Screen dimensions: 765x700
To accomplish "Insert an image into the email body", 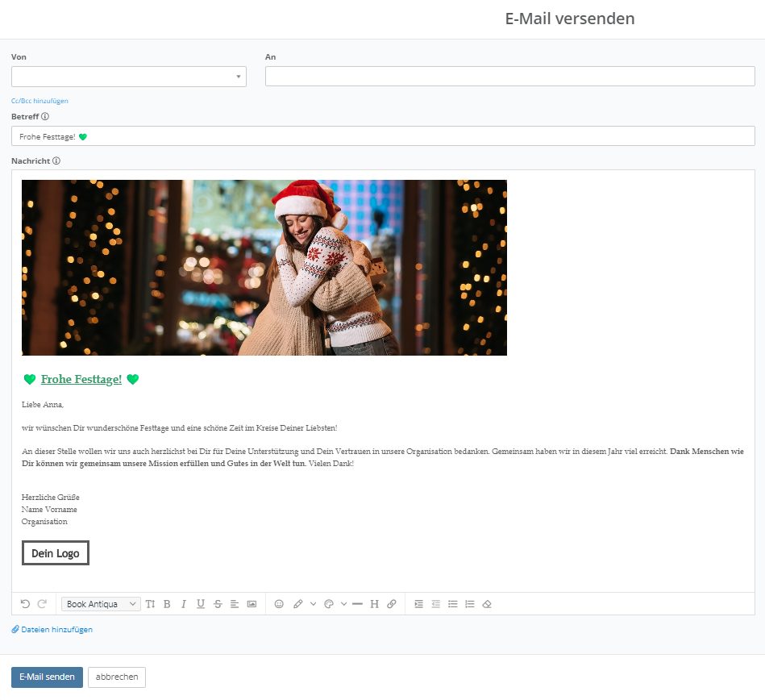I will click(x=252, y=603).
